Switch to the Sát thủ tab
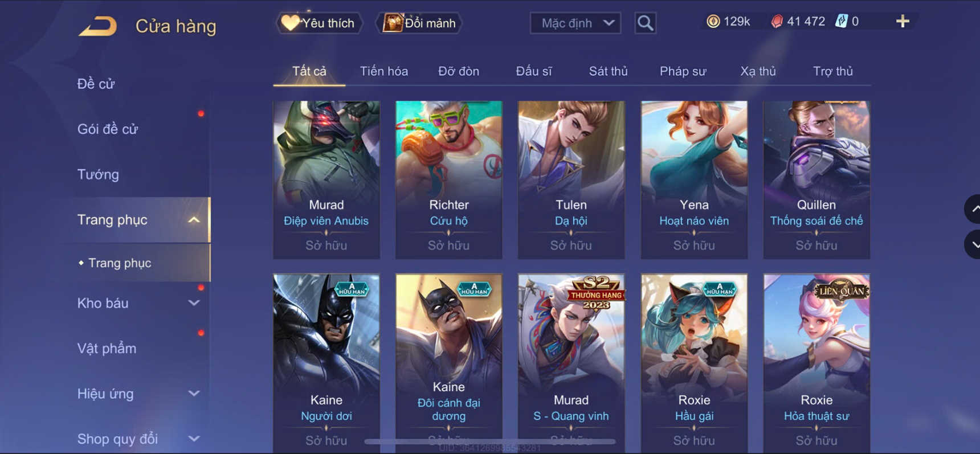980x454 pixels. (x=608, y=71)
